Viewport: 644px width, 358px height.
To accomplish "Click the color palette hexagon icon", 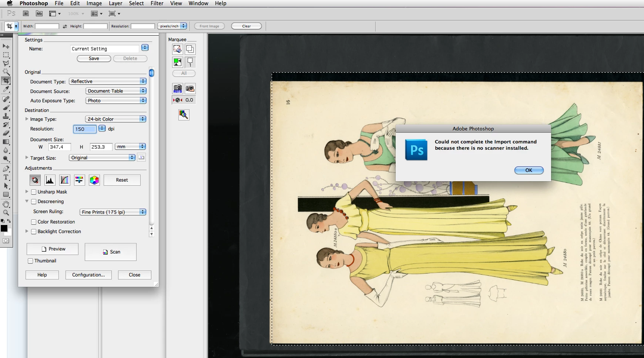I will click(94, 180).
